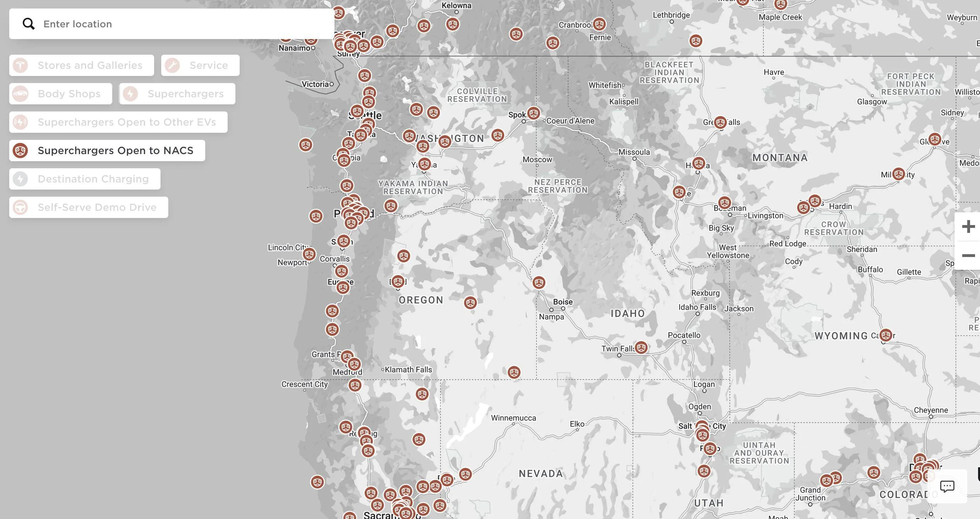Select the pin below Kelowna
Image resolution: width=980 pixels, height=519 pixels.
452,24
